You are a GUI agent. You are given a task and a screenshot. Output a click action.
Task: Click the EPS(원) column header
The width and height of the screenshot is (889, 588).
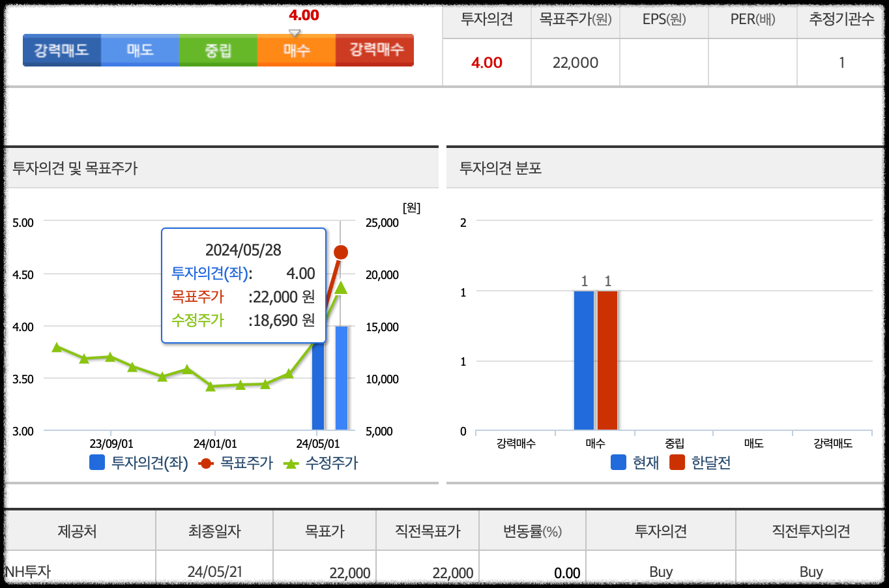(664, 20)
